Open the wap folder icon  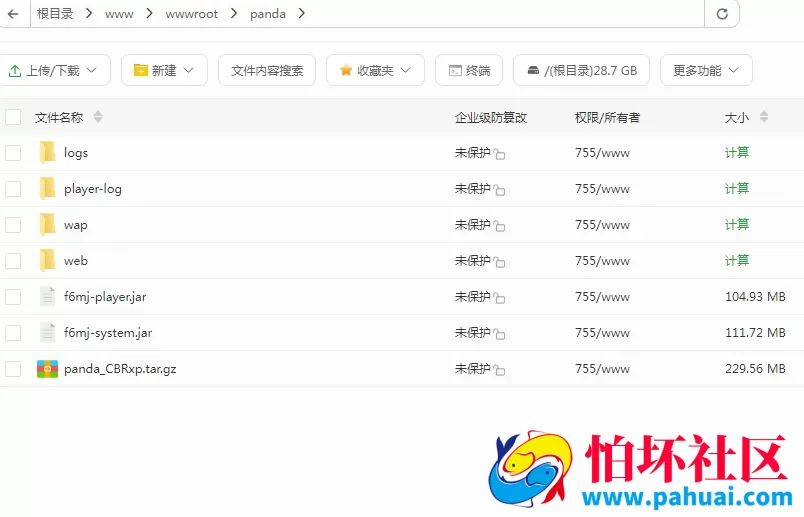(x=47, y=224)
